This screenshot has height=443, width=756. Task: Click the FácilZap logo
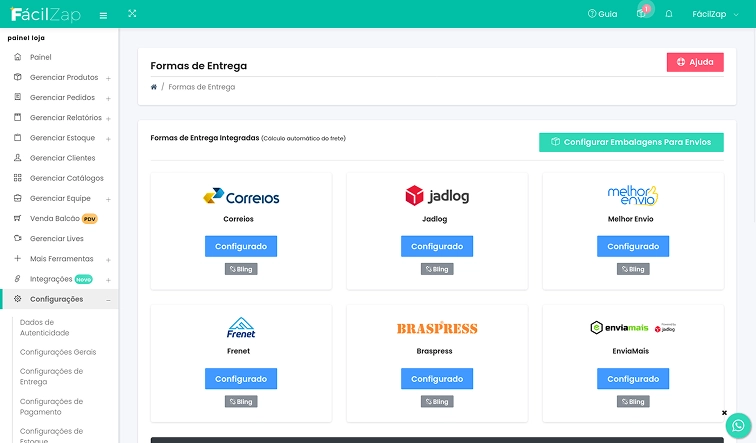point(45,14)
